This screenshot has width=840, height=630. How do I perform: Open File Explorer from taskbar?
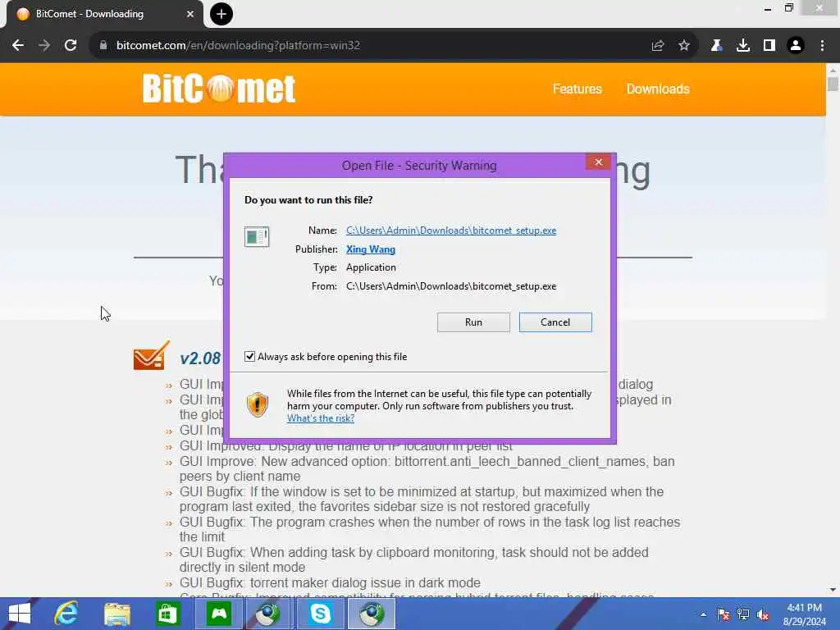tap(117, 614)
